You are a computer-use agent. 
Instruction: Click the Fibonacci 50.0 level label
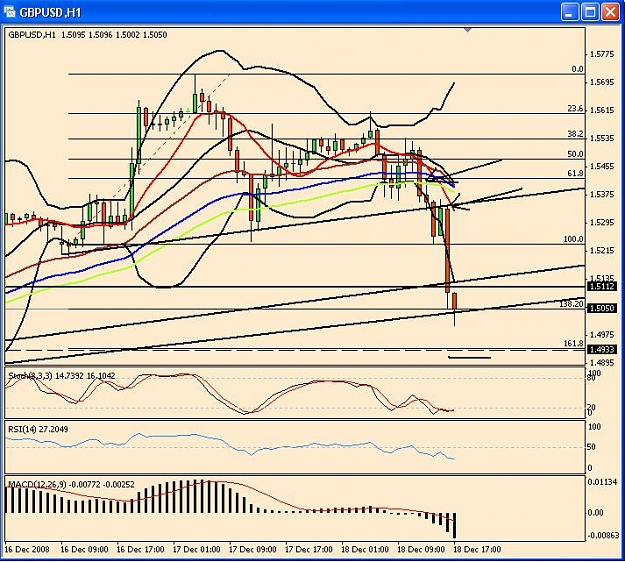[x=575, y=154]
